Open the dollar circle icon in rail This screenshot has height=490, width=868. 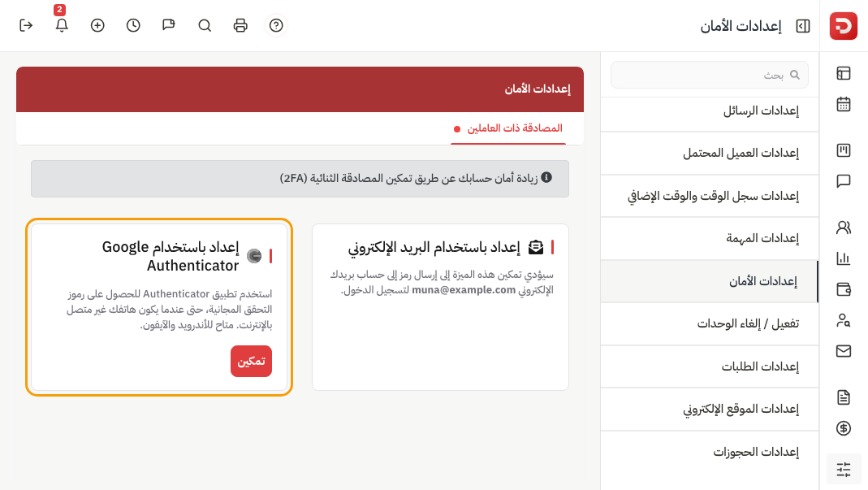point(844,428)
